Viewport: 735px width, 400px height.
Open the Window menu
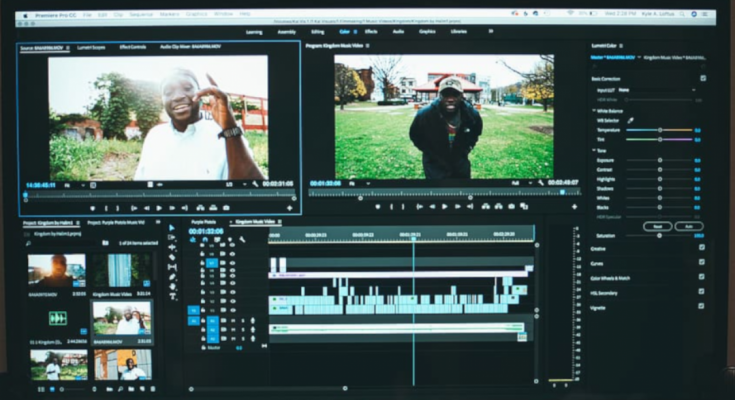coord(224,14)
